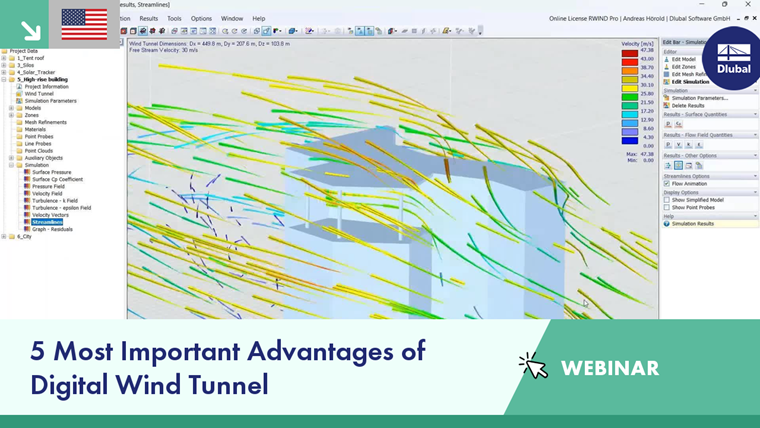Screen dimensions: 760x428
Task: Show Turbulence - epsilon Field results
Action: point(62,208)
